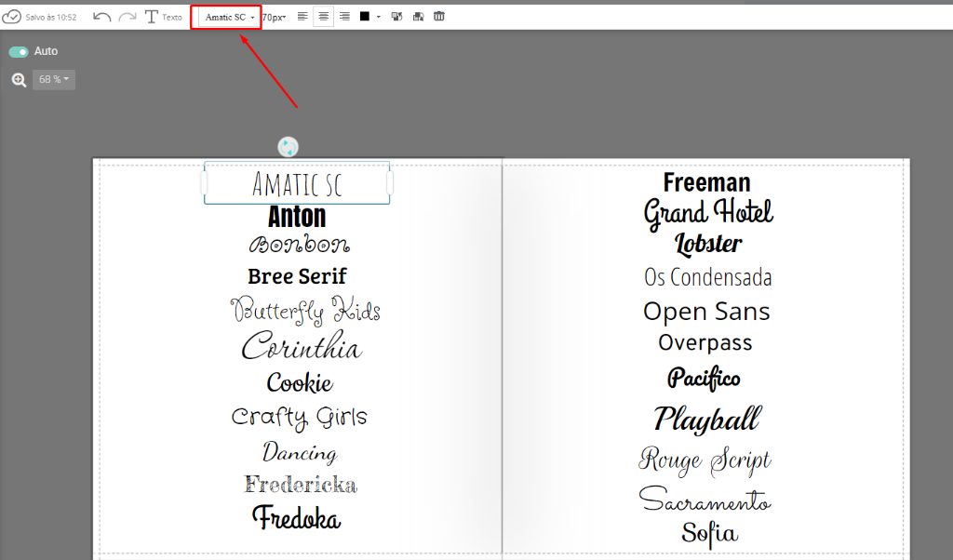Add a new Texto text box

[x=164, y=17]
